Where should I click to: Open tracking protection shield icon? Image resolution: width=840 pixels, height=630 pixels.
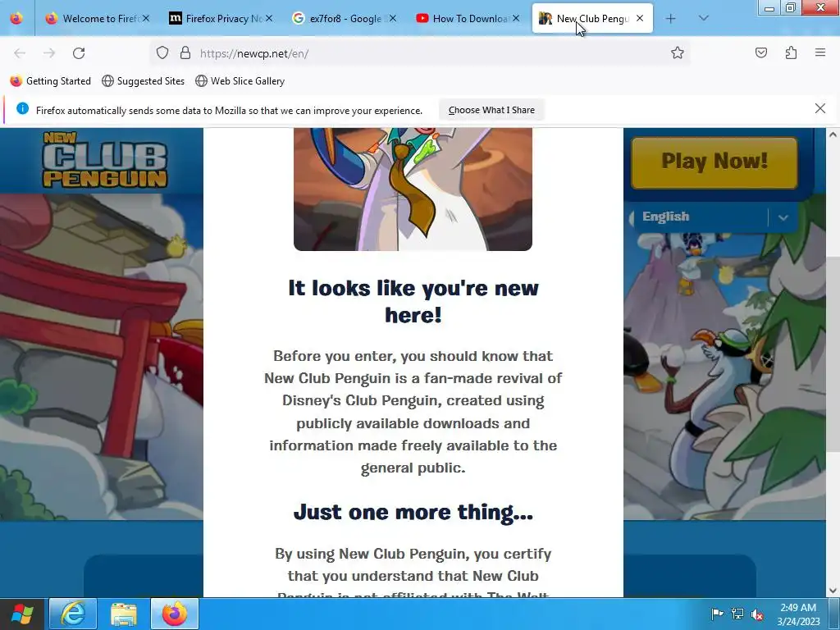tap(162, 52)
